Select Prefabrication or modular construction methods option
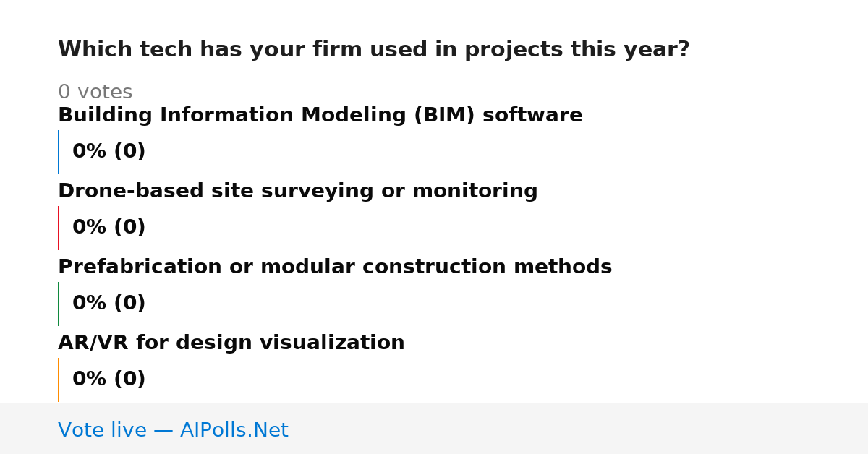This screenshot has height=454, width=868. pos(335,267)
